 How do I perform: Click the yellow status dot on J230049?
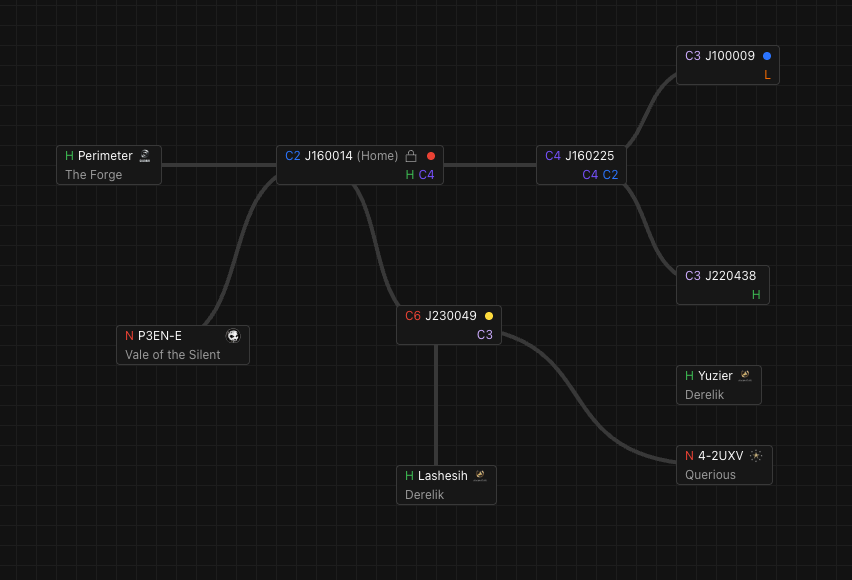point(488,316)
